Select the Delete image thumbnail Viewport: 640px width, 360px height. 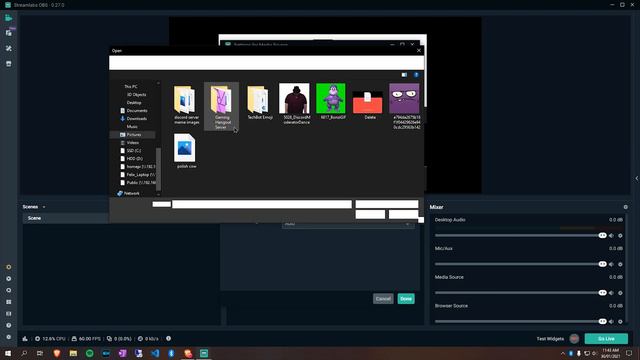coord(368,105)
